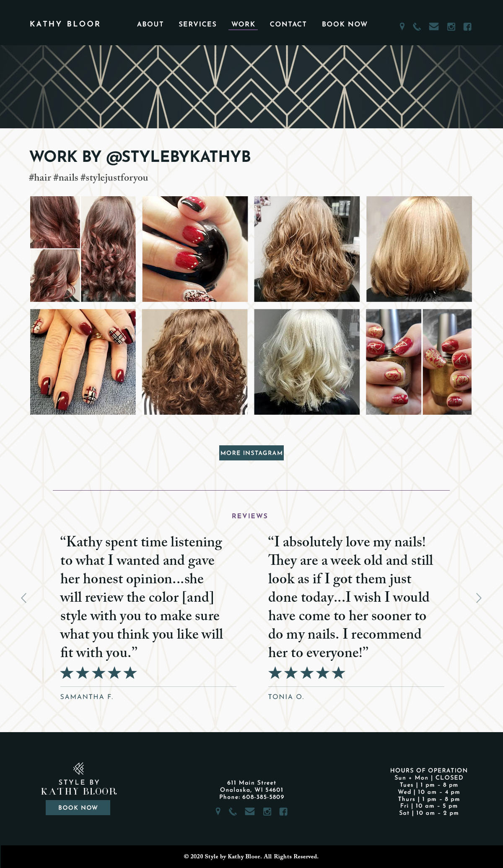Screen dimensions: 503x868
Task: Open the footer Instagram icon
Action: tap(267, 811)
